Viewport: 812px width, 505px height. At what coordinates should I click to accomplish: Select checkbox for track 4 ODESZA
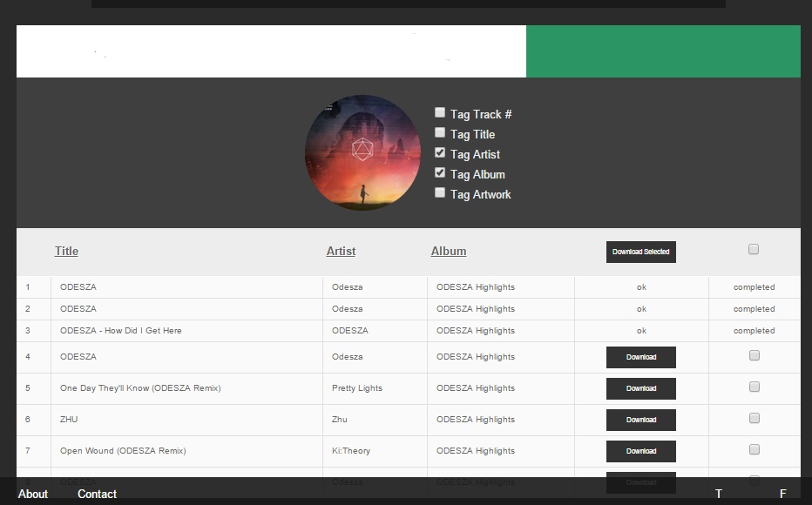[754, 355]
